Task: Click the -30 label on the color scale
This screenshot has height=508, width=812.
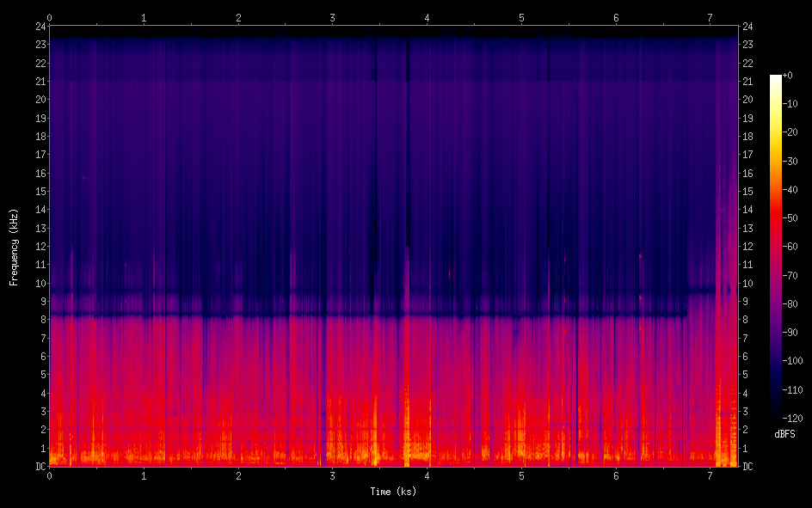Action: [790, 162]
